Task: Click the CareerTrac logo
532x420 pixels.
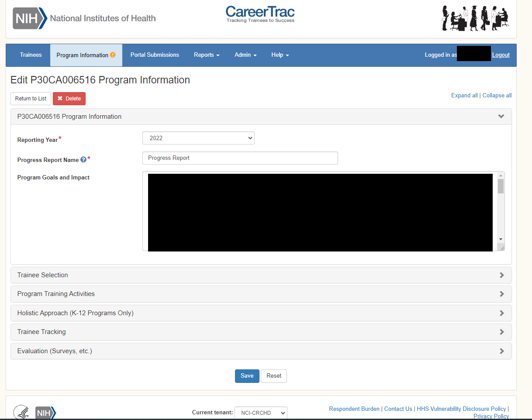Action: (x=260, y=14)
